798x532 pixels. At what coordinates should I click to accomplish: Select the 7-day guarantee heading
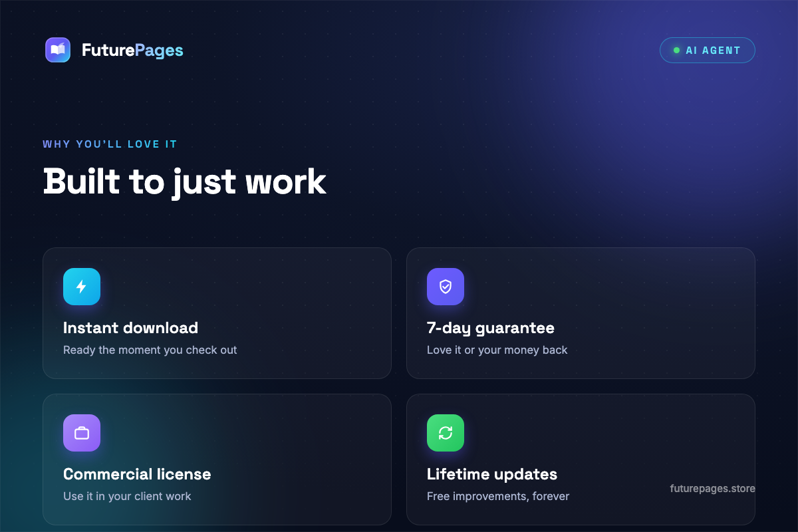pyautogui.click(x=491, y=328)
